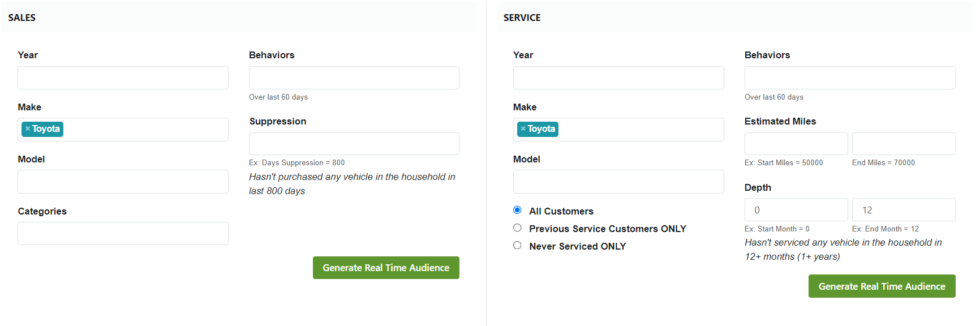980x326 pixels.
Task: Open the Service Year selection field
Action: tap(618, 78)
